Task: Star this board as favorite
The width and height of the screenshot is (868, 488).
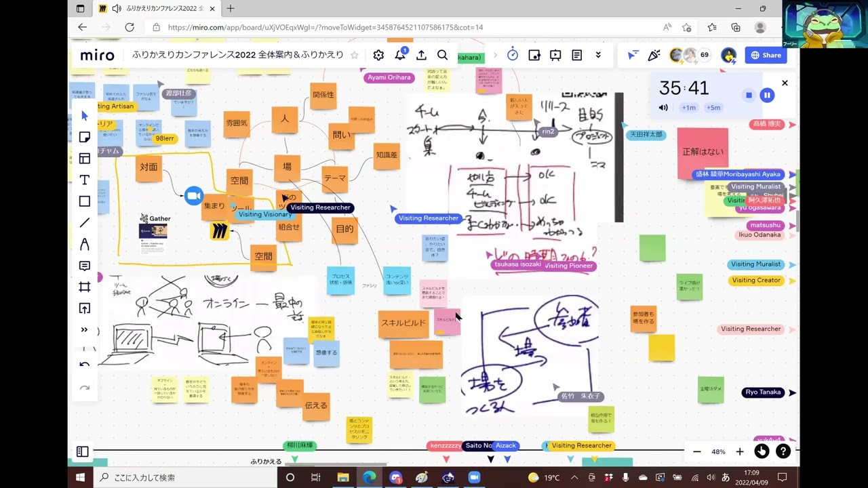Action: pos(354,56)
